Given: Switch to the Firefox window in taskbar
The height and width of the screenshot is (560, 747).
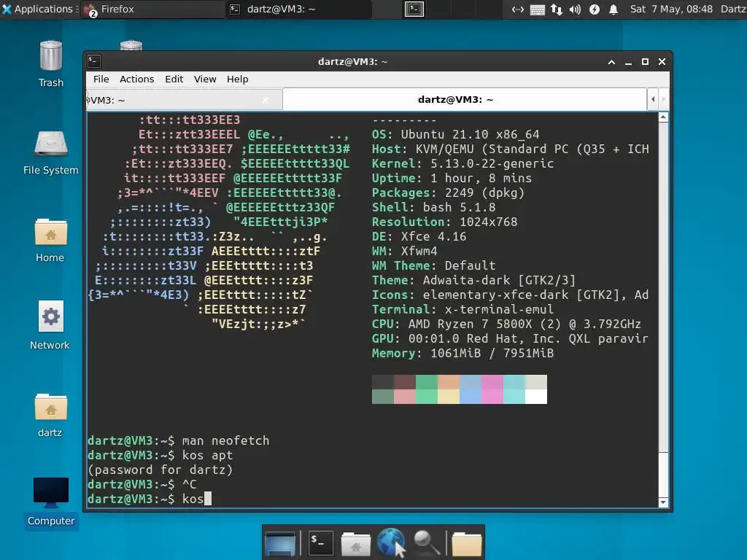Looking at the screenshot, I should [x=152, y=9].
